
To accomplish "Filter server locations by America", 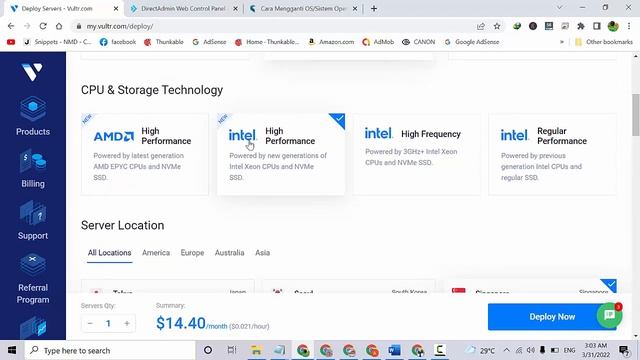I will [156, 253].
